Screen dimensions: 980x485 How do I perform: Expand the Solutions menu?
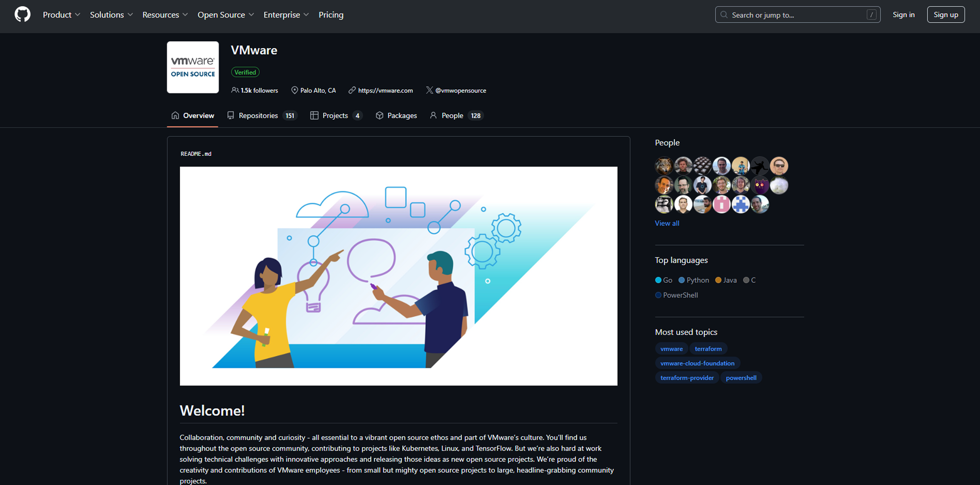(111, 14)
